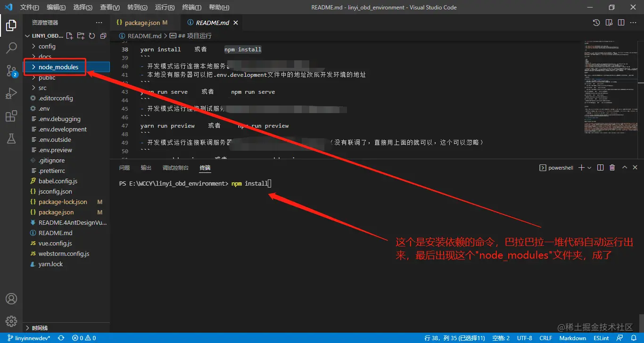Screen dimensions: 644x343
Task: Open the Search view in activity bar
Action: coord(11,48)
